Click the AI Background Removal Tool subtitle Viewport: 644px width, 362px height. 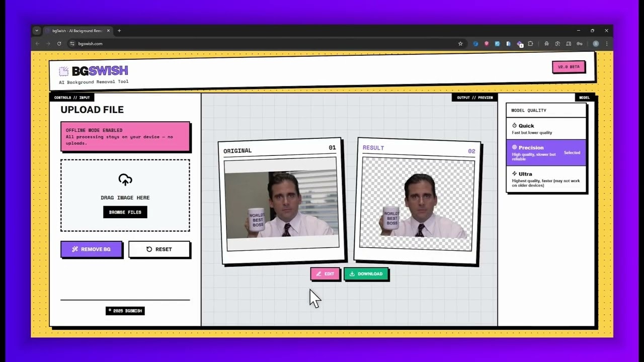[94, 81]
